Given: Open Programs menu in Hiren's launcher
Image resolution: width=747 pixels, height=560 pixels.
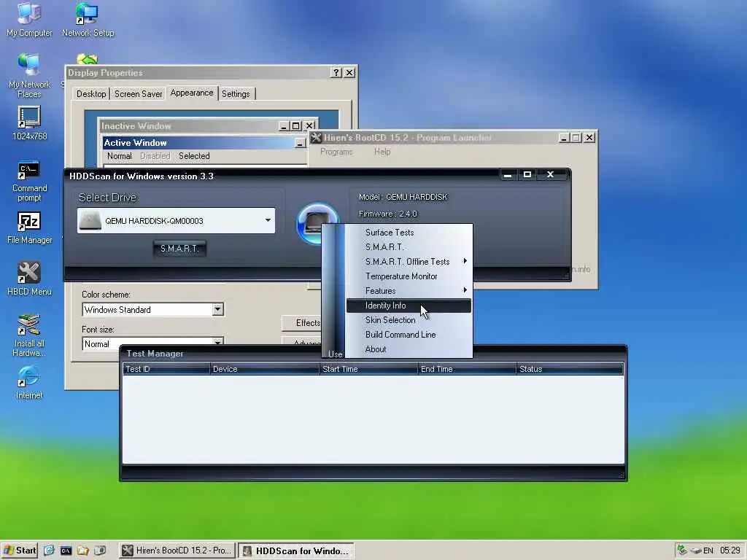Looking at the screenshot, I should coord(336,152).
